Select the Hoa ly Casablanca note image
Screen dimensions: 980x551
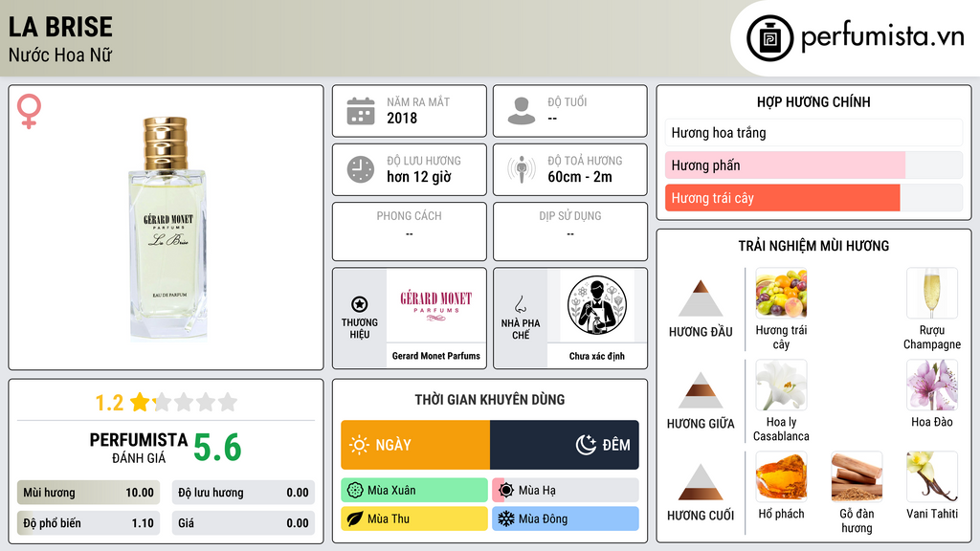pyautogui.click(x=781, y=386)
